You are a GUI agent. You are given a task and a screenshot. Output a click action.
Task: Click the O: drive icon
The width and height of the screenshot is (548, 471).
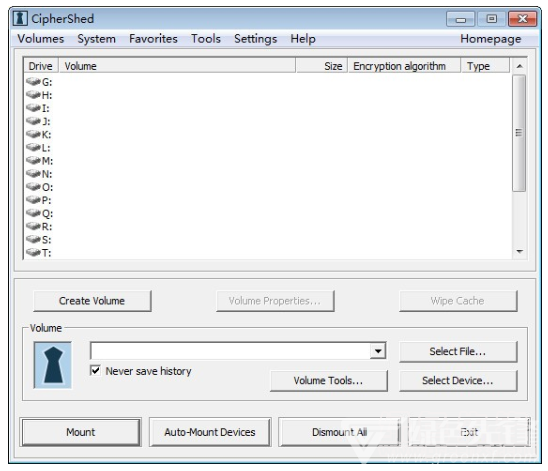(33, 187)
